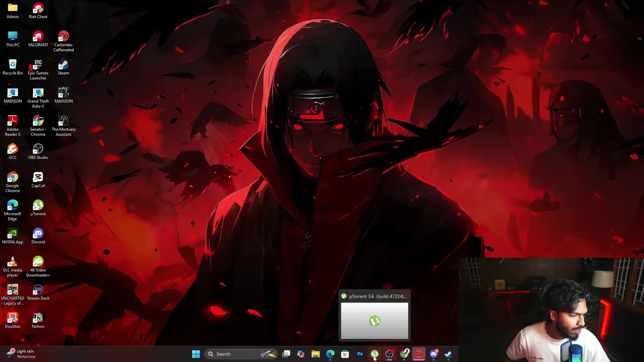Click the µTorrent 3.6 (build 47224) preview title
Screen dimensions: 644x362
(x=378, y=296)
